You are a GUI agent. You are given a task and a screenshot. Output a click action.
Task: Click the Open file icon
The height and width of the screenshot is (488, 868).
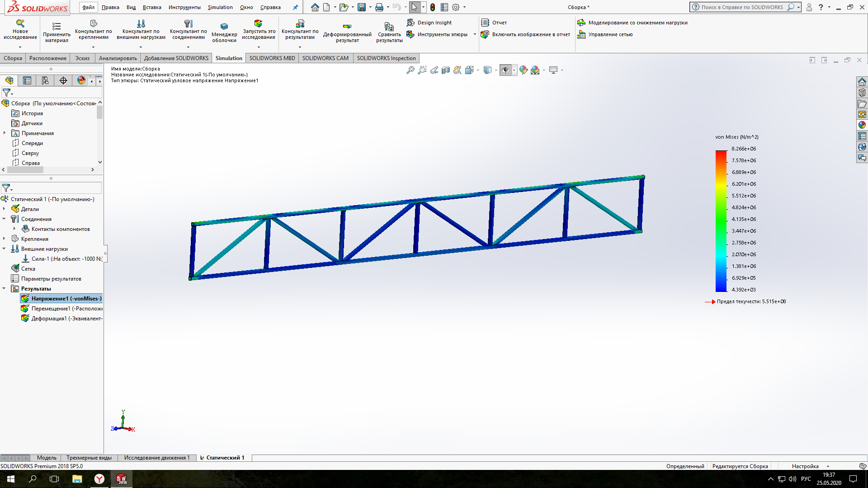(x=344, y=7)
